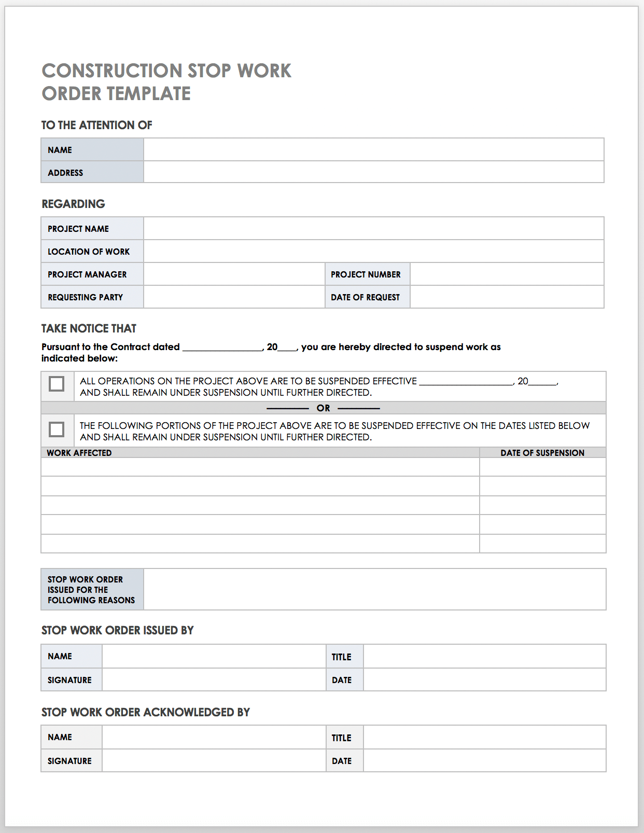Click first row under Work Affected
644x833 pixels.
pyautogui.click(x=260, y=467)
